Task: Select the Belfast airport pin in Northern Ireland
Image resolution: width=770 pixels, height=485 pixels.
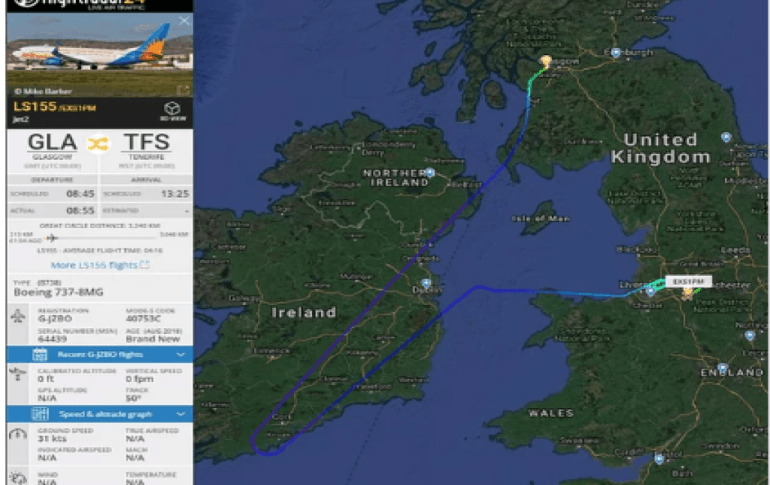Action: [430, 172]
